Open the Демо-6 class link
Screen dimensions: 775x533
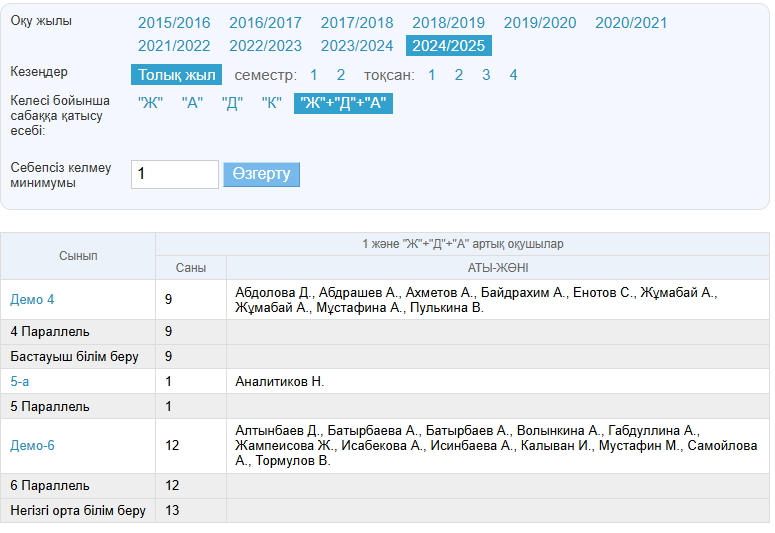pyautogui.click(x=32, y=445)
